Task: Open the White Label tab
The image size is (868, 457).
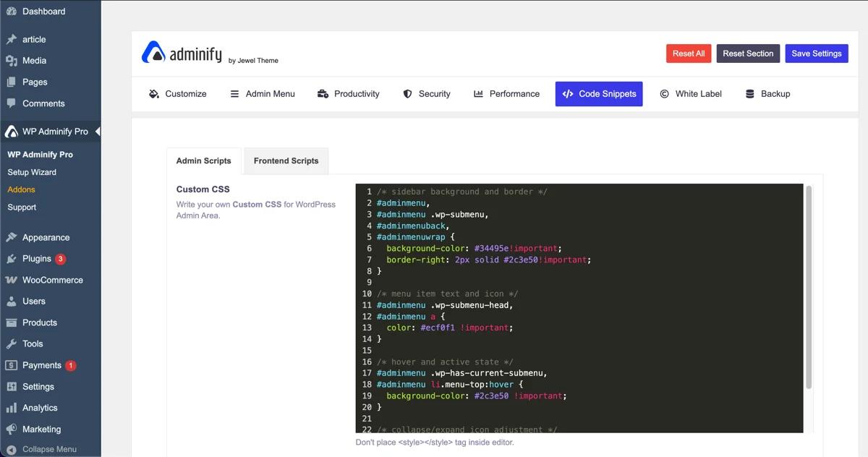Action: pos(691,94)
